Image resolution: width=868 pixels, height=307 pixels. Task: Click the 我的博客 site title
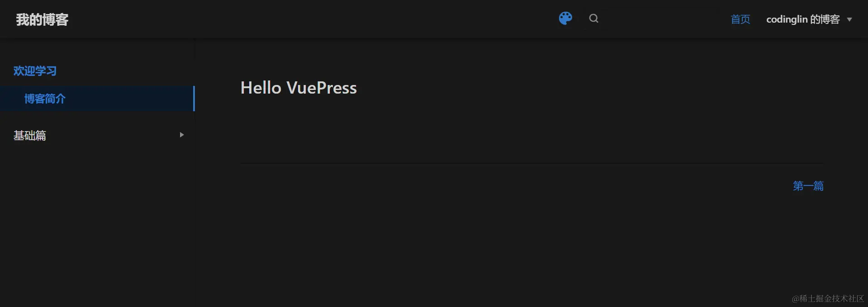click(x=42, y=19)
